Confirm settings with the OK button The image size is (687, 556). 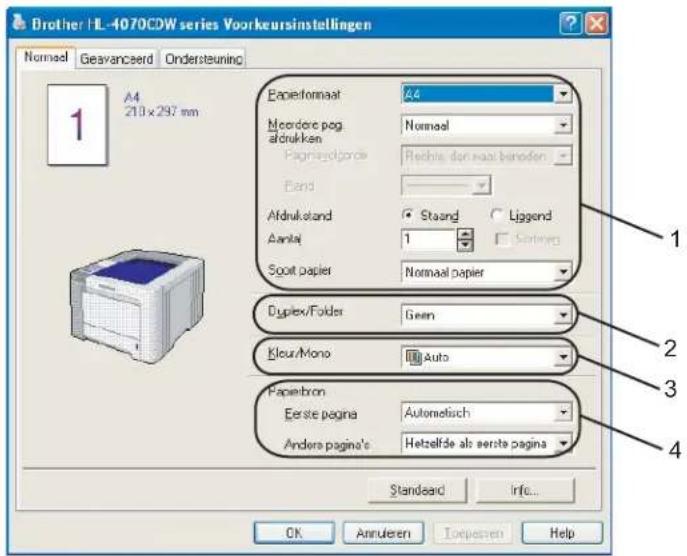click(294, 533)
